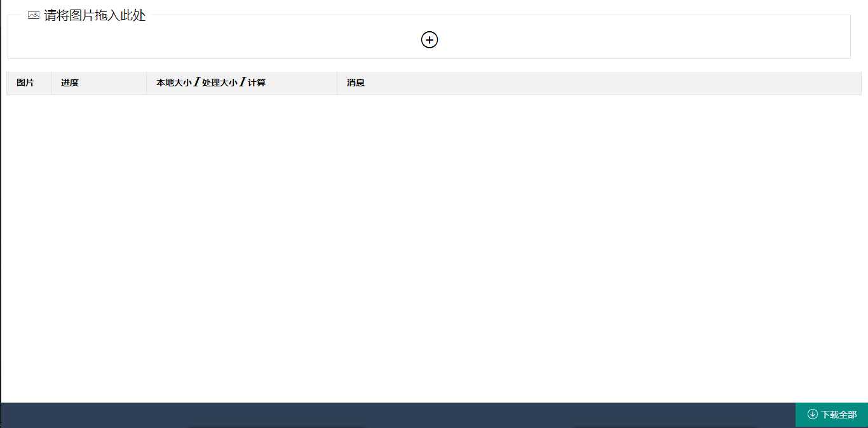Screen dimensions: 868x428
Task: Select the 进度 column header
Action: 98,83
